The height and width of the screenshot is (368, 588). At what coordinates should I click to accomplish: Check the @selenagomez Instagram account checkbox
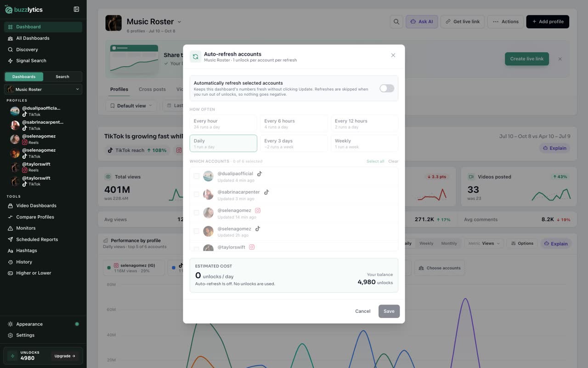point(197,213)
